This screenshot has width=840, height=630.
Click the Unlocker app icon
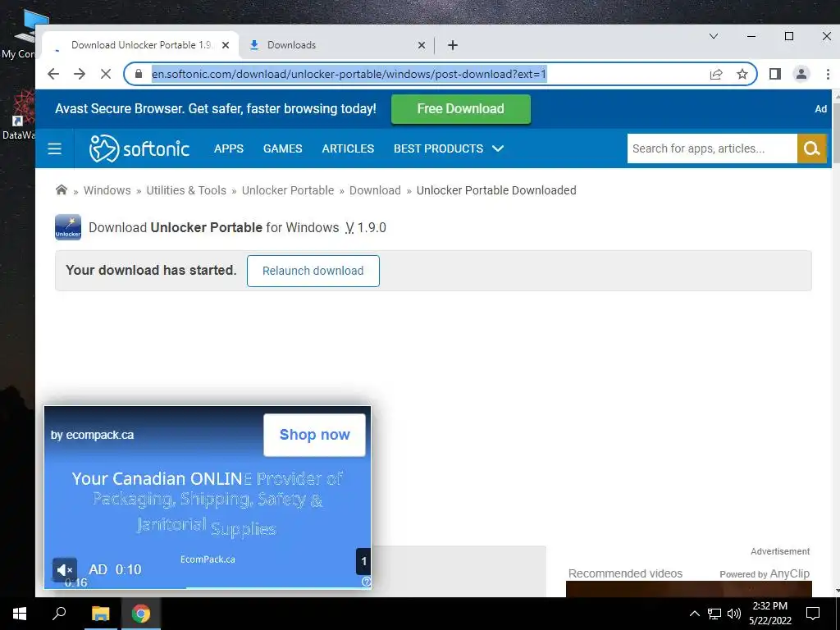tap(68, 227)
